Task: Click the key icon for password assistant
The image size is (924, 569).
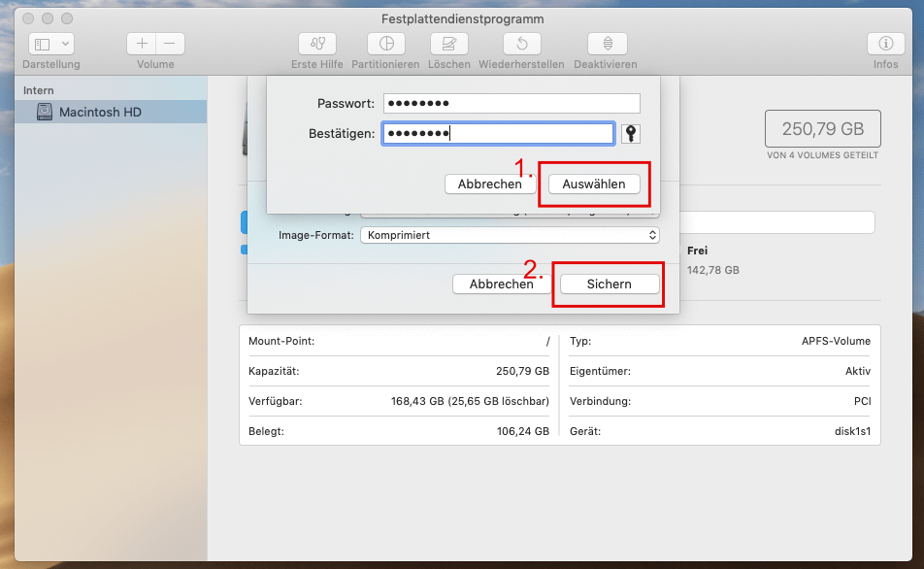Action: coord(630,134)
